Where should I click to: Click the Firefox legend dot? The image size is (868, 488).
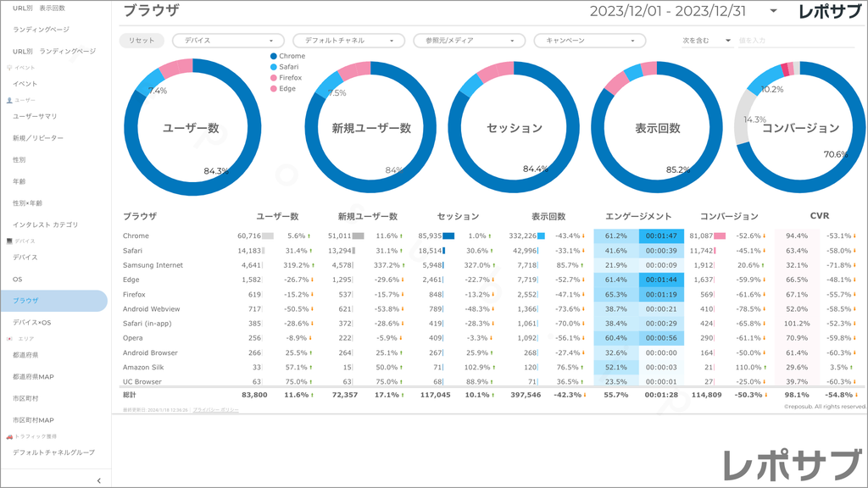[x=273, y=78]
